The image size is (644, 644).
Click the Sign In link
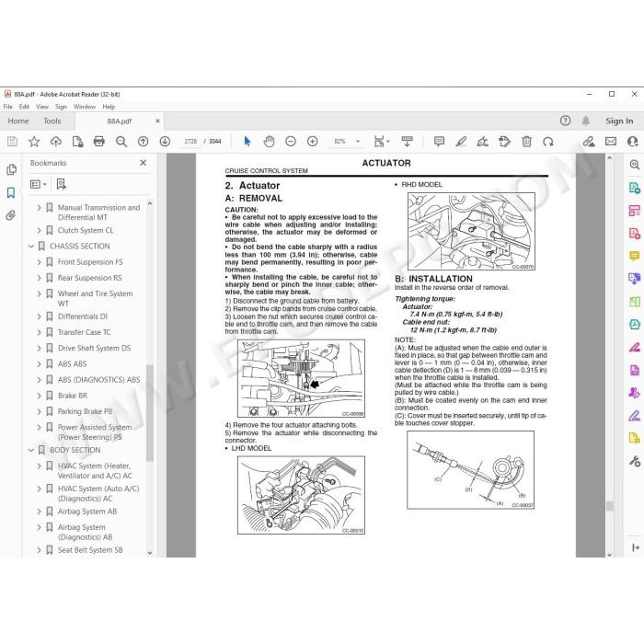(x=619, y=121)
